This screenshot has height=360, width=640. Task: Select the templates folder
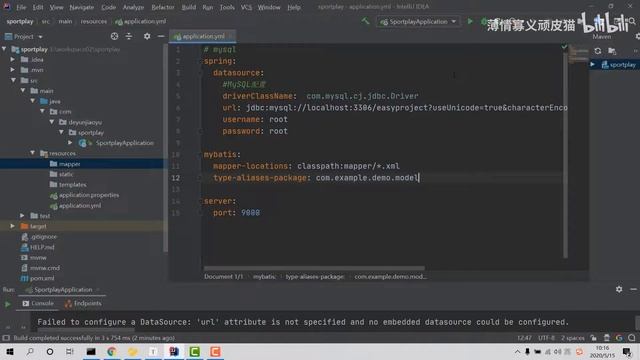[x=72, y=184]
